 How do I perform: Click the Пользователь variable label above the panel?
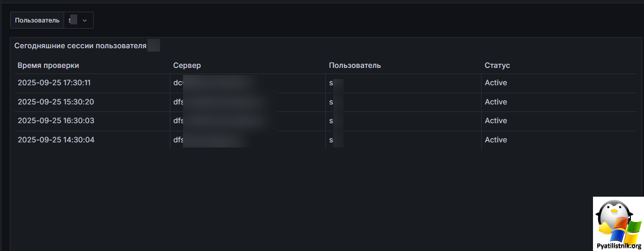(x=37, y=20)
